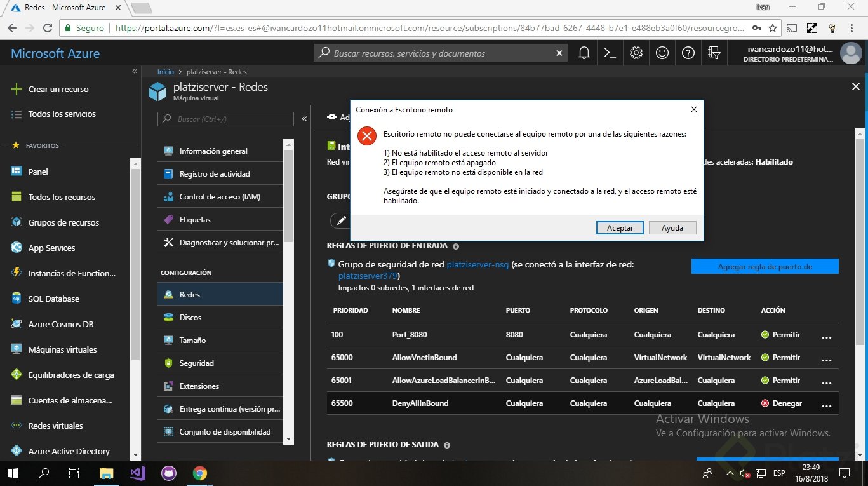The height and width of the screenshot is (486, 868).
Task: Select Diagnosticar y solucionar problemas
Action: pos(220,243)
